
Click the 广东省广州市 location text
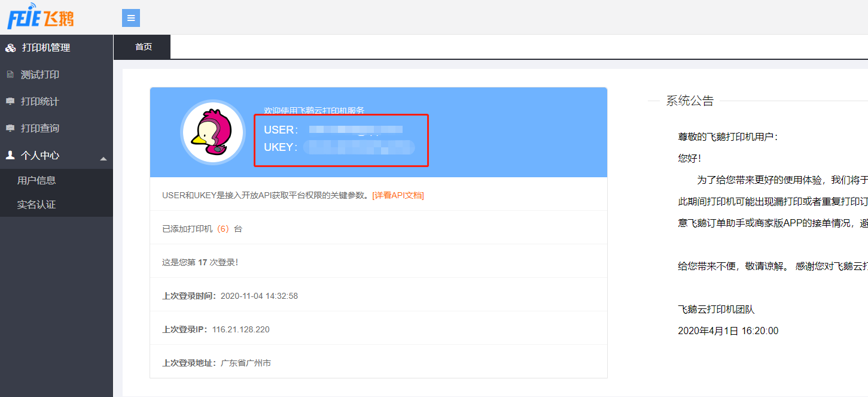246,363
